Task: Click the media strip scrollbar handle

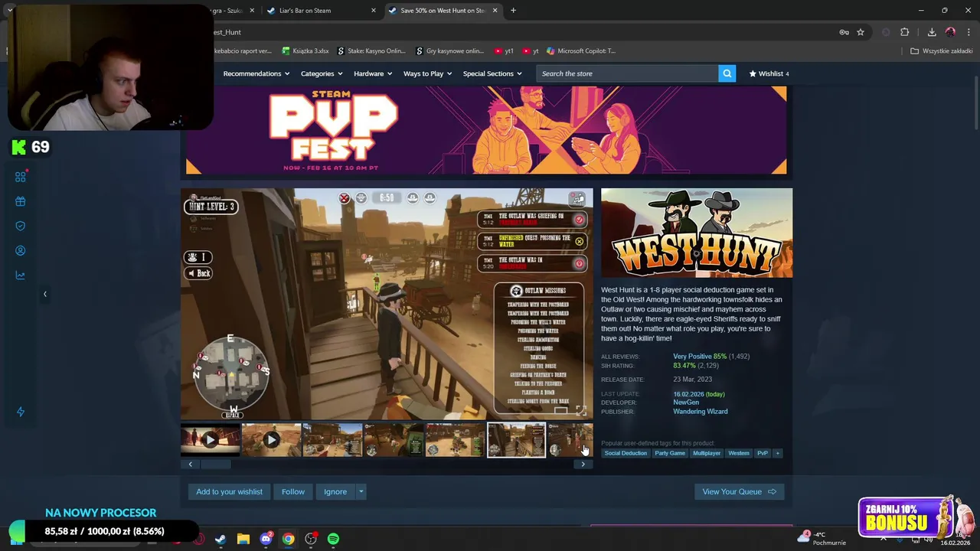Action: point(215,465)
